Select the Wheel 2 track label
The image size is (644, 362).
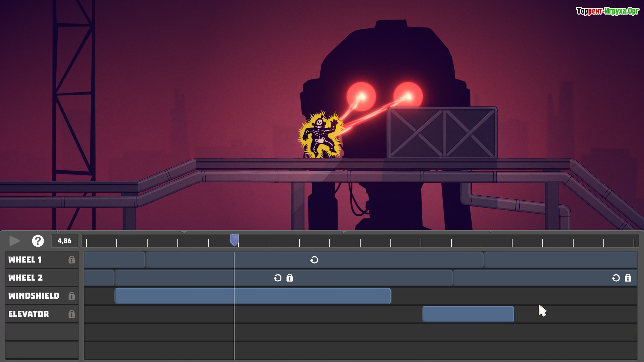click(x=26, y=278)
